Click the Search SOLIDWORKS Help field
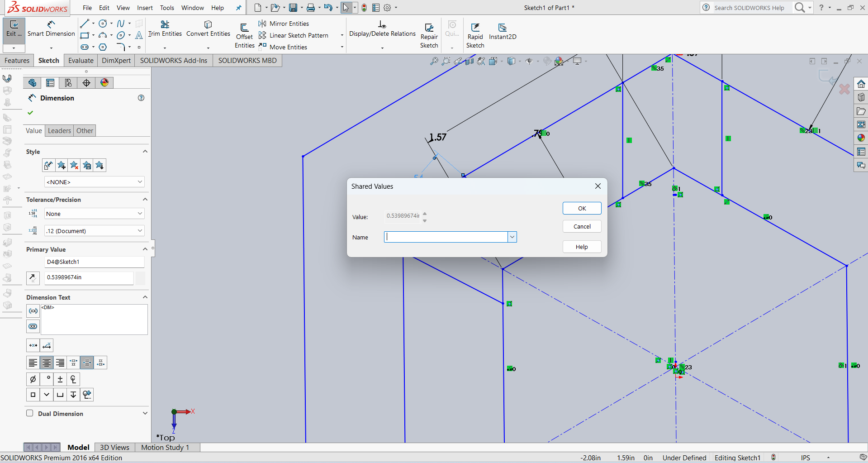Viewport: 868px width, 463px height. click(x=749, y=8)
